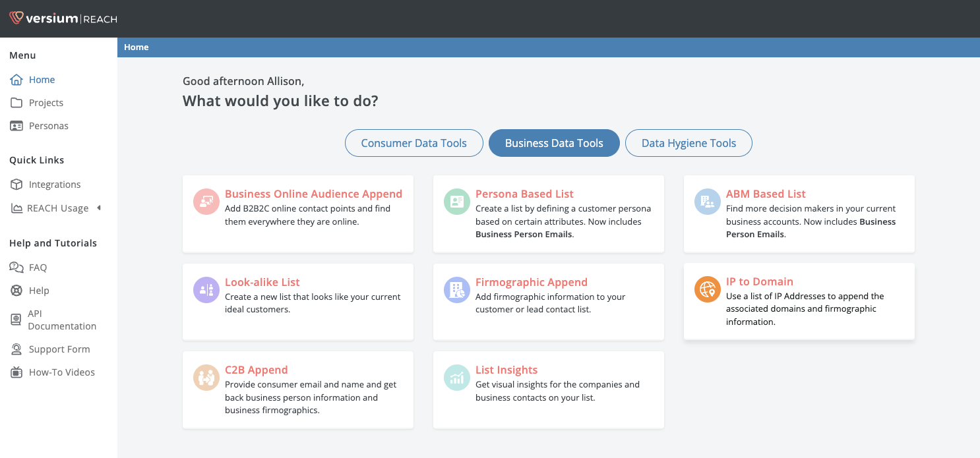Open the Data Hygiene Tools tab
Viewport: 980px width, 458px height.
click(688, 143)
